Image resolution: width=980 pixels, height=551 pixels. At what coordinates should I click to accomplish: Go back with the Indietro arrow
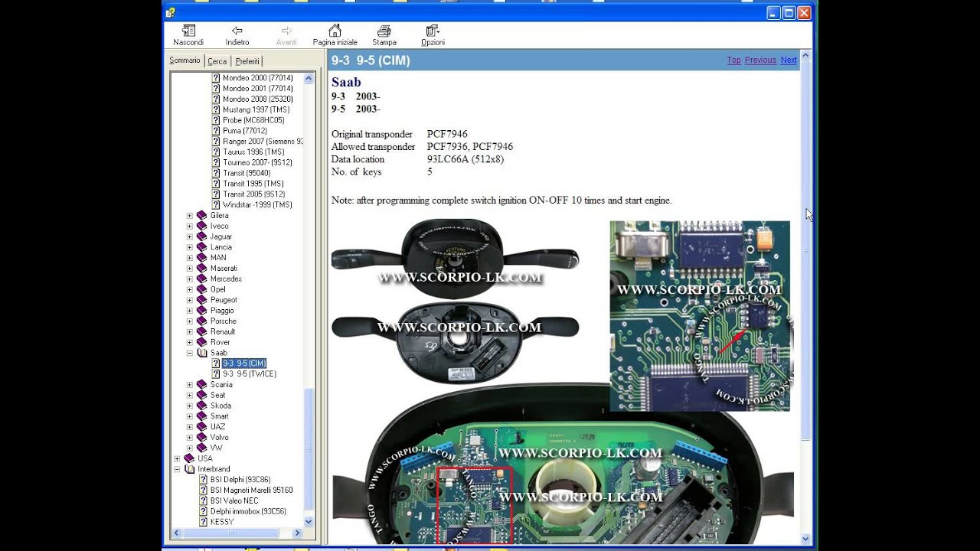click(x=237, y=35)
